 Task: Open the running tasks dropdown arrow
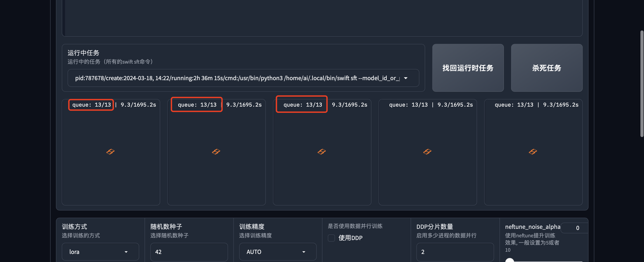pyautogui.click(x=405, y=78)
